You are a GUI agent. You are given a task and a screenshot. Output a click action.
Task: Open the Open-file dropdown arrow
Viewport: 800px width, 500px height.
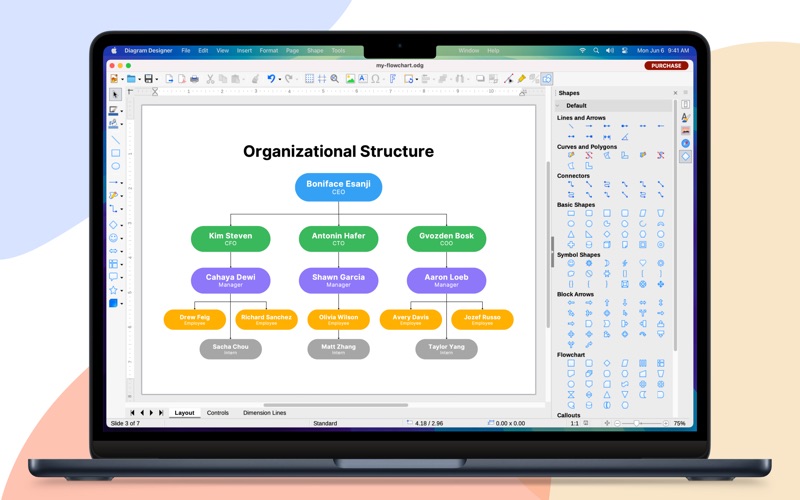point(139,79)
